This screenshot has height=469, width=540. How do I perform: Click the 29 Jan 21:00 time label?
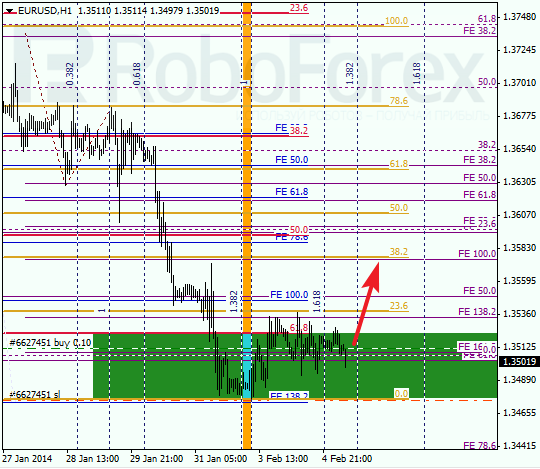(x=156, y=459)
